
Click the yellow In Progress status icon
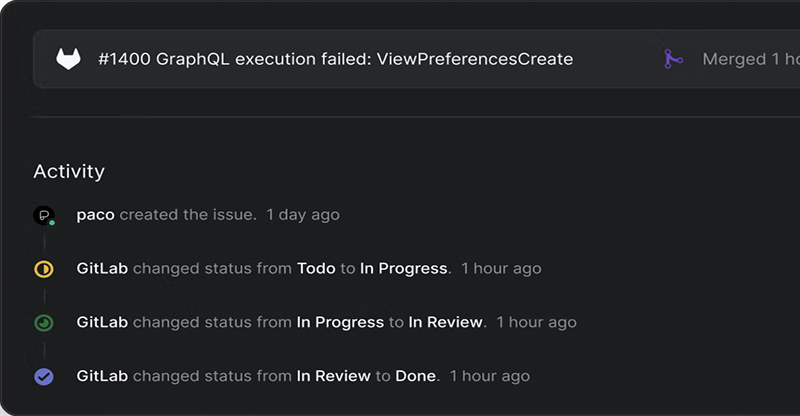point(44,269)
